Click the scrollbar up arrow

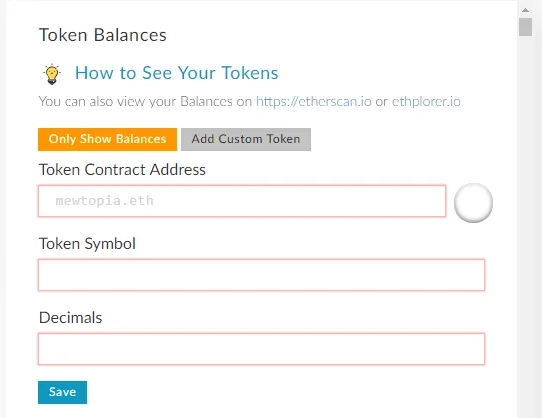point(525,10)
